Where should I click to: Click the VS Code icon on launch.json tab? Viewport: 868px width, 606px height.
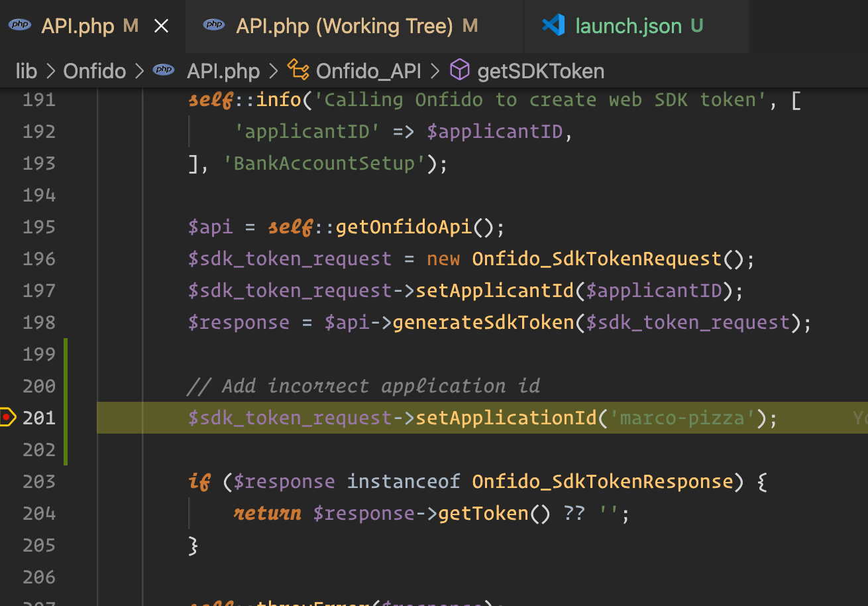[553, 26]
